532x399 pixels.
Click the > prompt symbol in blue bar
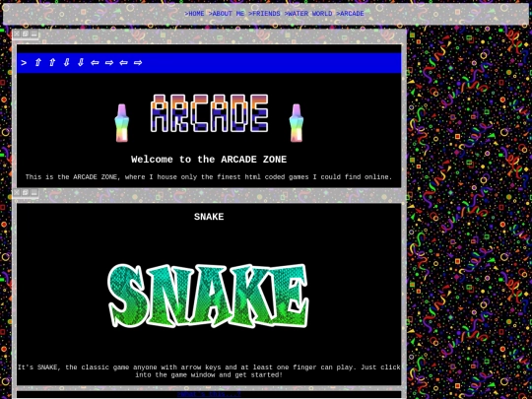pyautogui.click(x=24, y=63)
